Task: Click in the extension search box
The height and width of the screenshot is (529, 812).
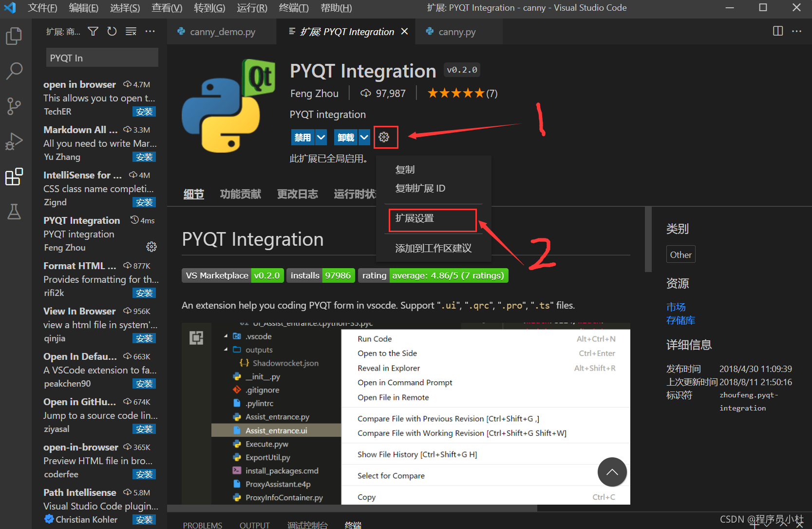Action: pyautogui.click(x=102, y=58)
